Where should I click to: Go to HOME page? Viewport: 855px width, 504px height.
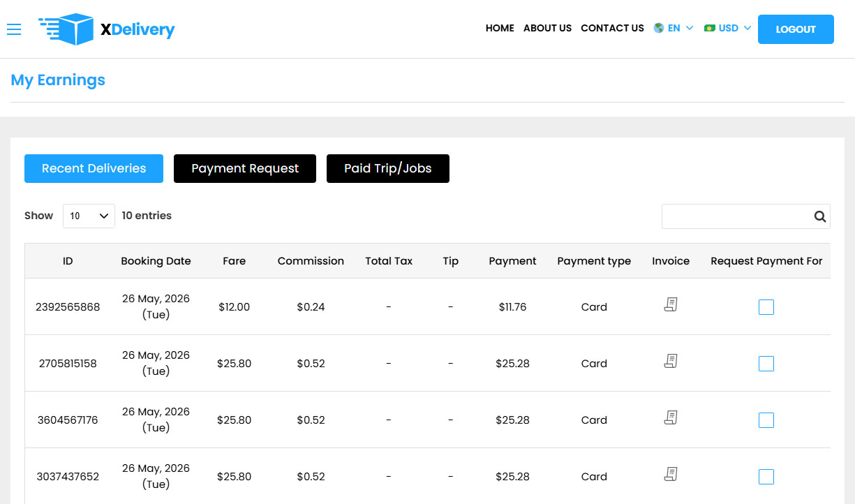click(x=500, y=28)
